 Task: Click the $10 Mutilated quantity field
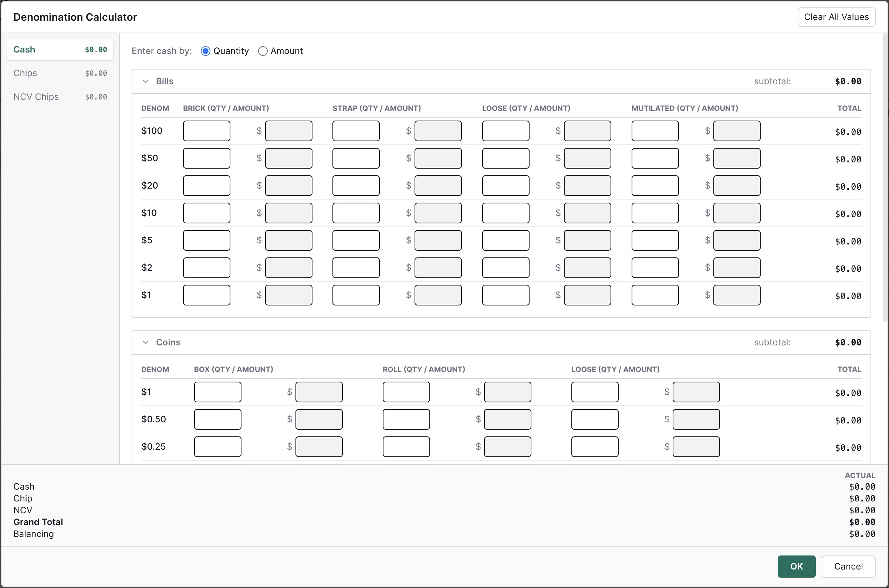(x=655, y=213)
